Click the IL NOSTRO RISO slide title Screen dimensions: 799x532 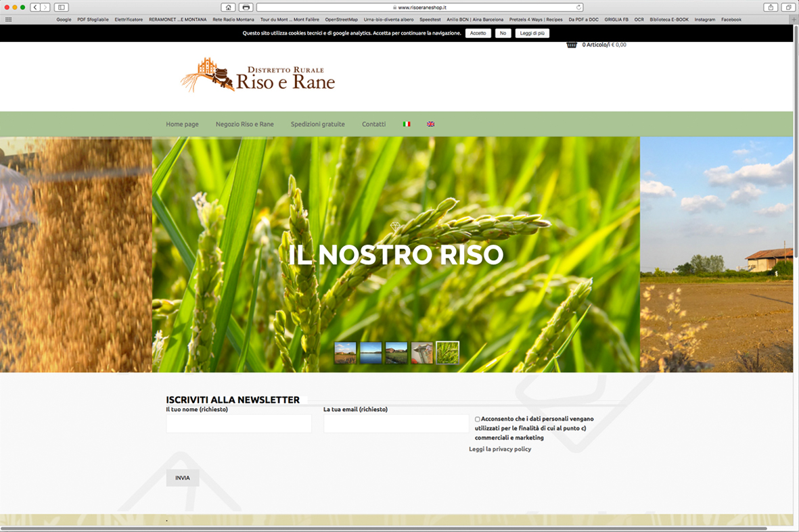point(396,255)
